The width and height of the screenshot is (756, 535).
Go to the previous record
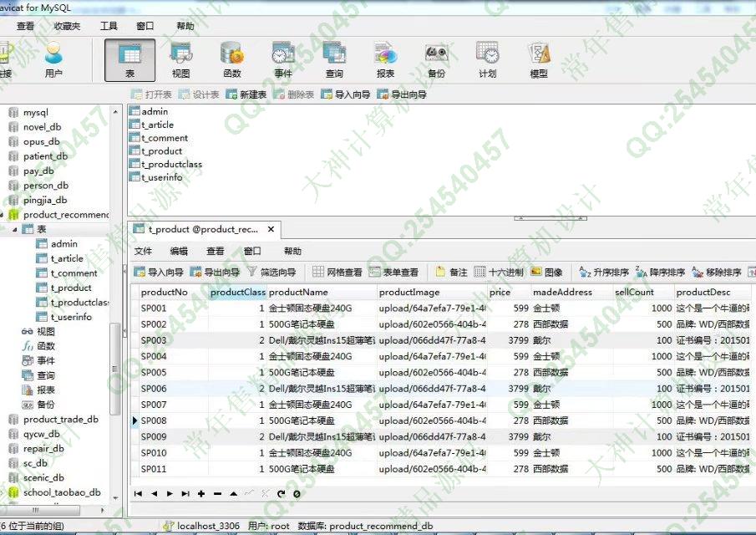155,493
